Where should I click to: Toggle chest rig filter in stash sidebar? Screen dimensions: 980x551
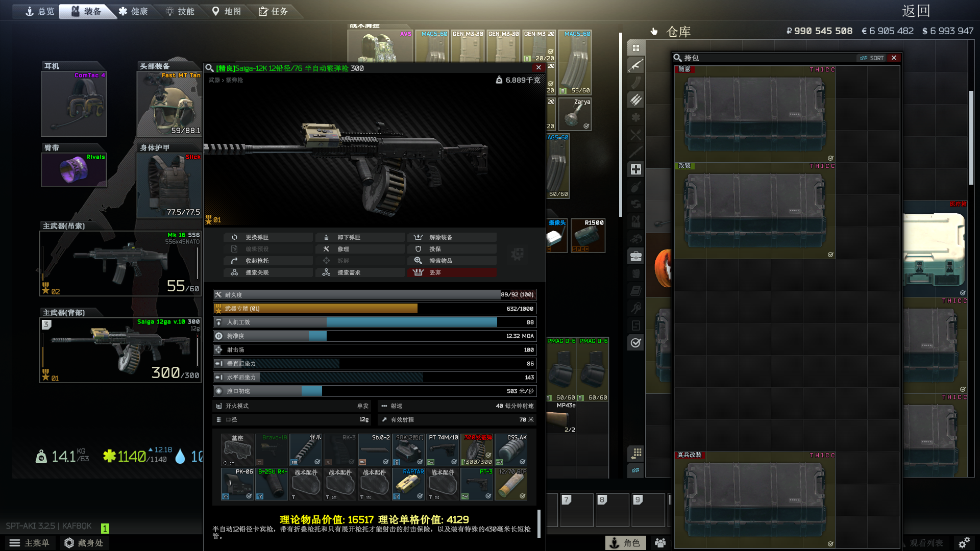[x=636, y=221]
